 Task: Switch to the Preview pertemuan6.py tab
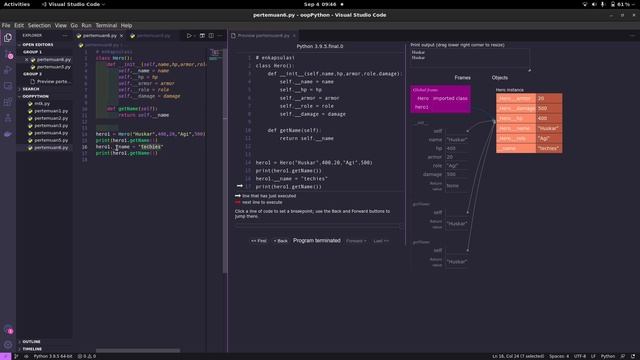[x=263, y=36]
